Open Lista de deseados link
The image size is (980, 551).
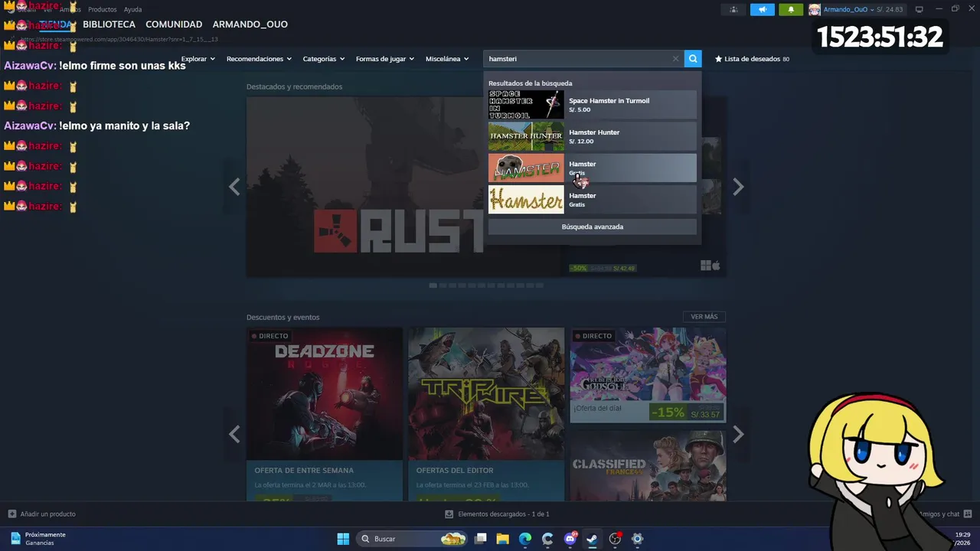click(x=752, y=59)
